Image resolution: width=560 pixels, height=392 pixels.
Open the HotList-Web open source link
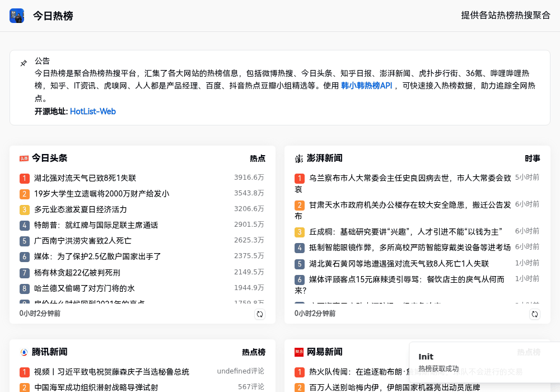click(x=93, y=111)
